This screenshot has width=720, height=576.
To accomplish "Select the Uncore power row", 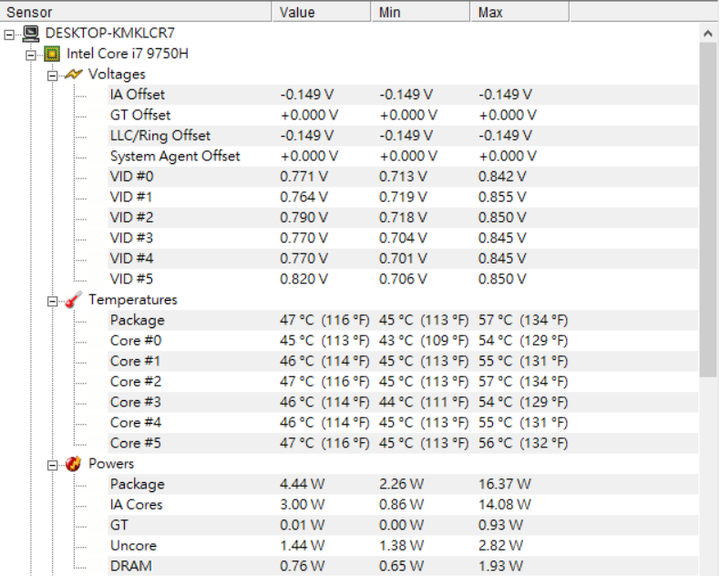I will pos(403,546).
